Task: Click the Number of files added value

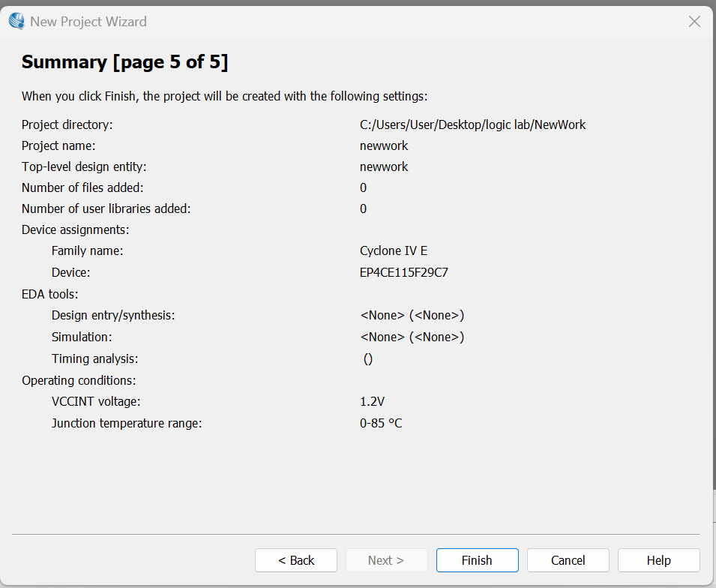Action: (364, 187)
